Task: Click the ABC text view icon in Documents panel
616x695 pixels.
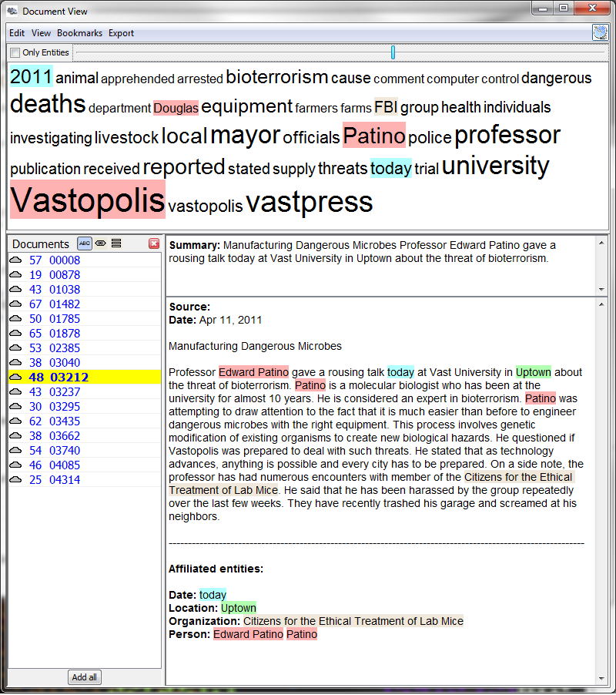Action: coord(85,243)
